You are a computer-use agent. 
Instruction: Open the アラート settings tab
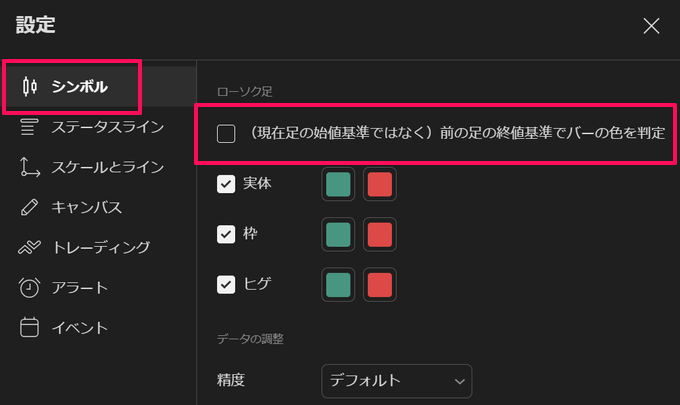pos(98,287)
